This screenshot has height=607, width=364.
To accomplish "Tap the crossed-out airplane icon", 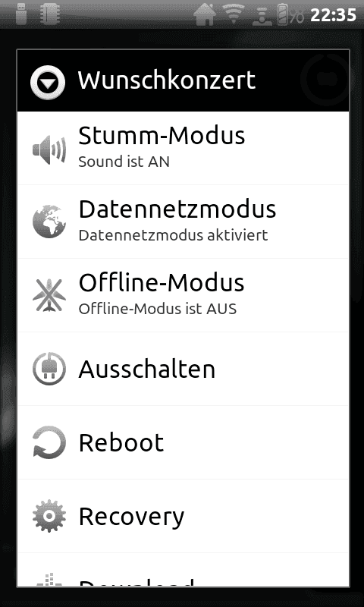I will [49, 295].
